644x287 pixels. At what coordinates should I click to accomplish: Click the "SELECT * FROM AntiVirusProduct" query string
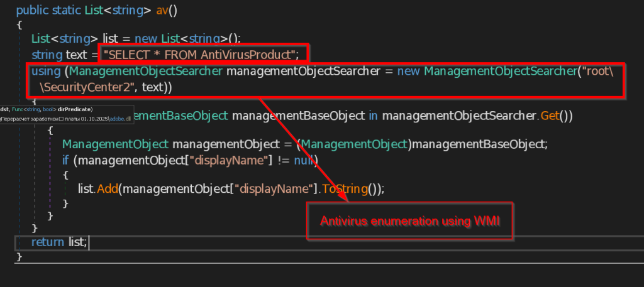click(x=204, y=55)
